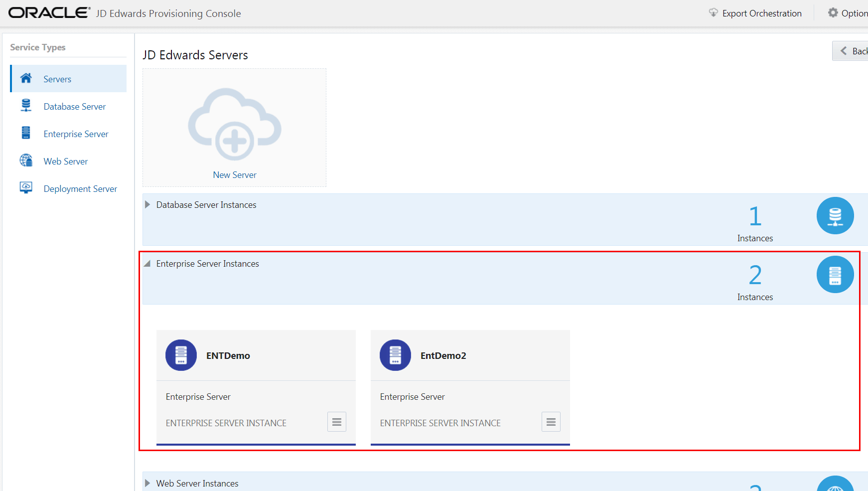Click the Deployment Server icon

[25, 188]
